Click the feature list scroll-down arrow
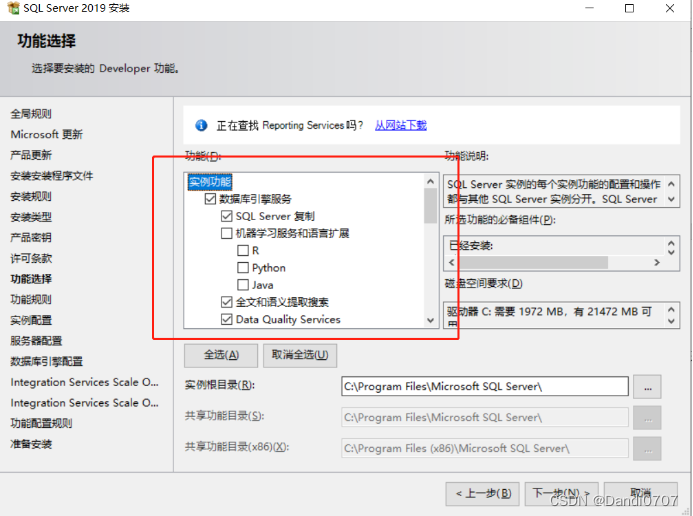The width and height of the screenshot is (693, 516). [430, 320]
